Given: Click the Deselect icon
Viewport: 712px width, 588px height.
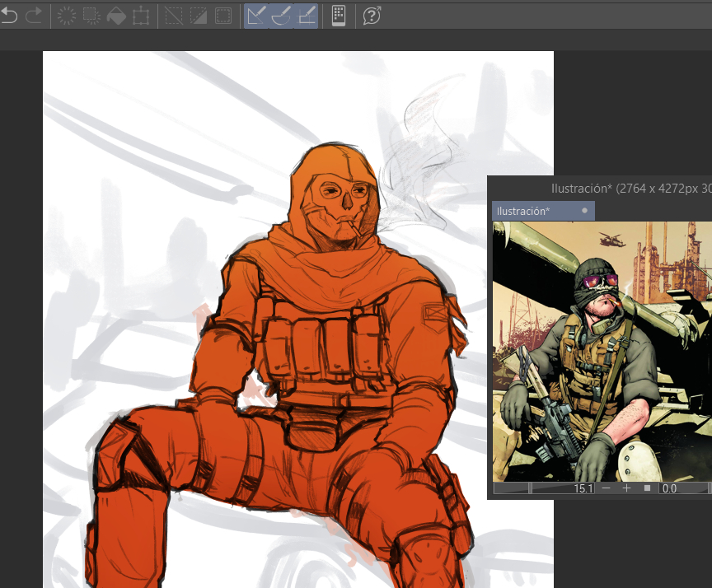Looking at the screenshot, I should pos(174,15).
